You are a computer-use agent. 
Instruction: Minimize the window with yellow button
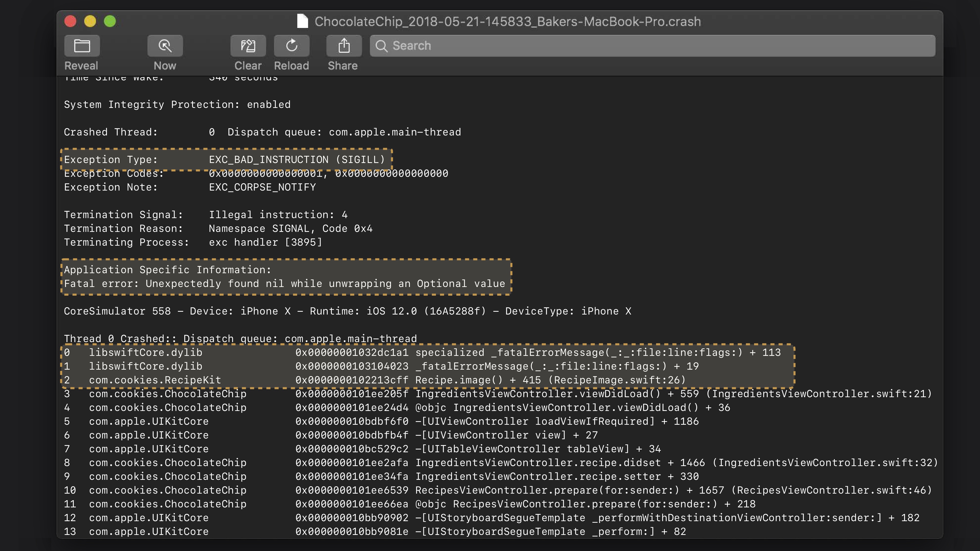[x=90, y=21]
